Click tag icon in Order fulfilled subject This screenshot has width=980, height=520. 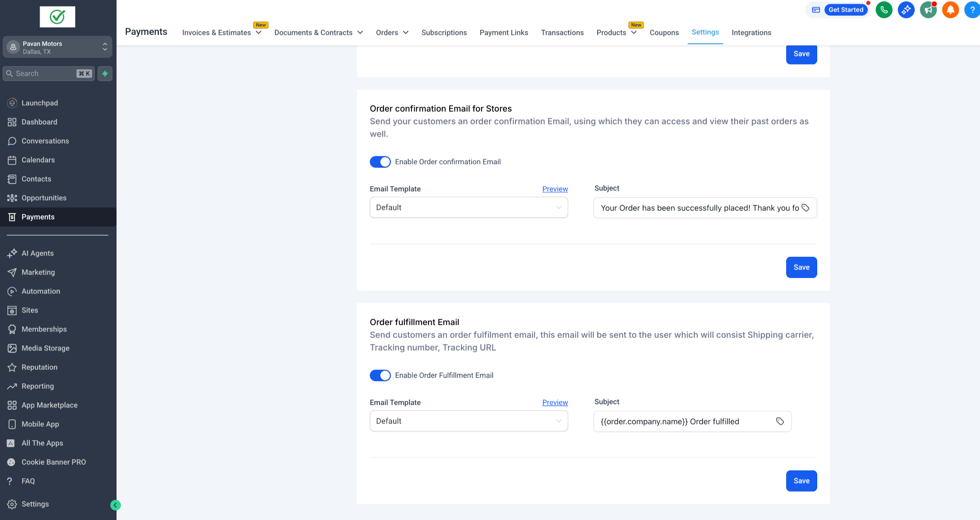[x=780, y=421]
